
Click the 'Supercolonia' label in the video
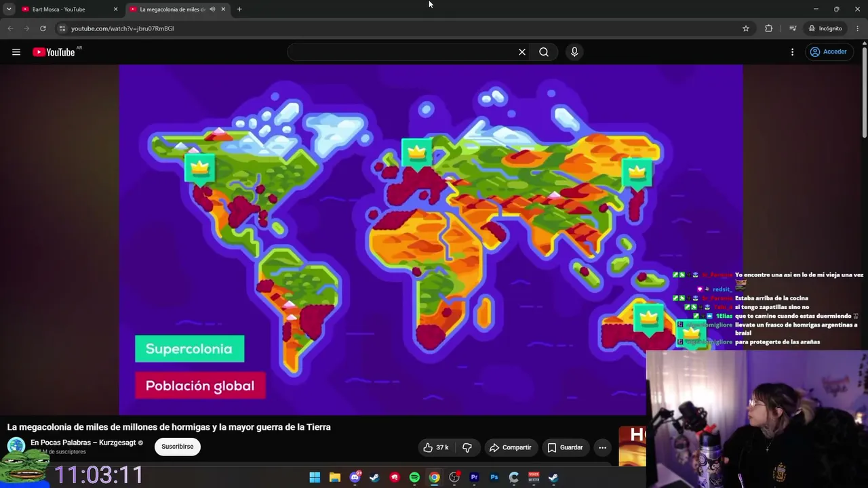click(x=189, y=349)
